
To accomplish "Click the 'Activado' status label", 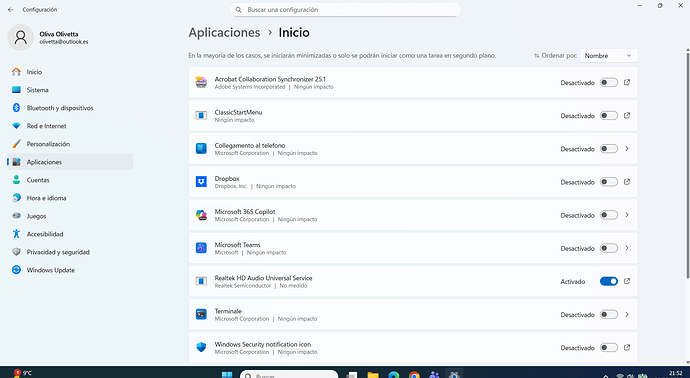I will pyautogui.click(x=573, y=282).
